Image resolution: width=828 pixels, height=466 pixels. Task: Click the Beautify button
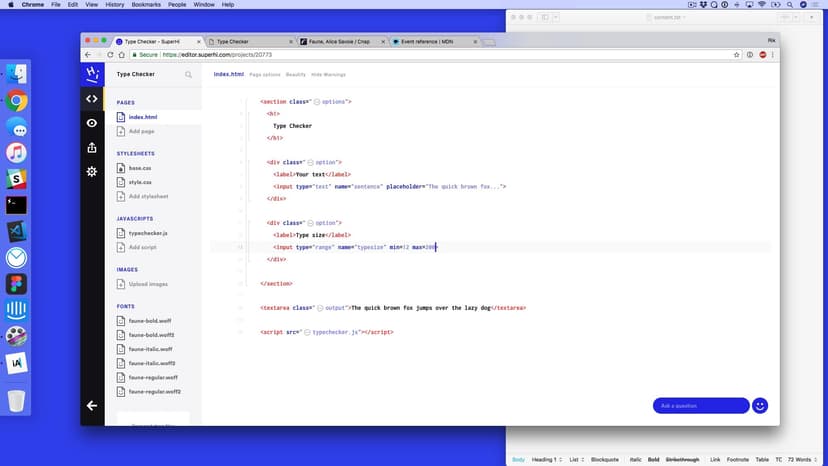coord(295,74)
